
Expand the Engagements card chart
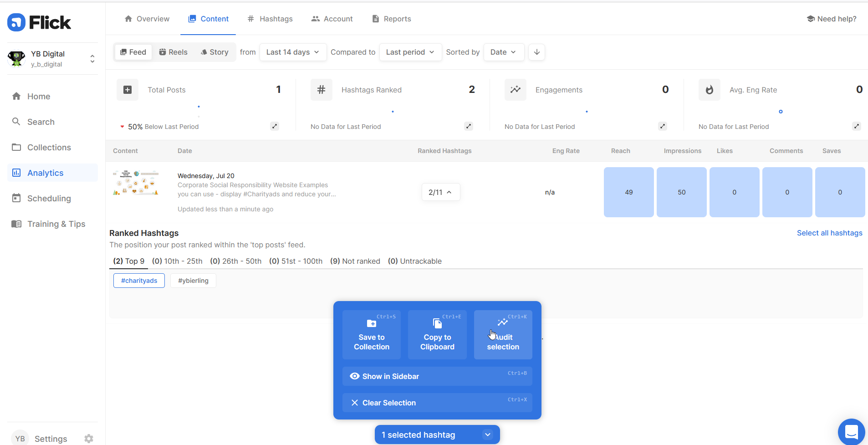click(662, 126)
